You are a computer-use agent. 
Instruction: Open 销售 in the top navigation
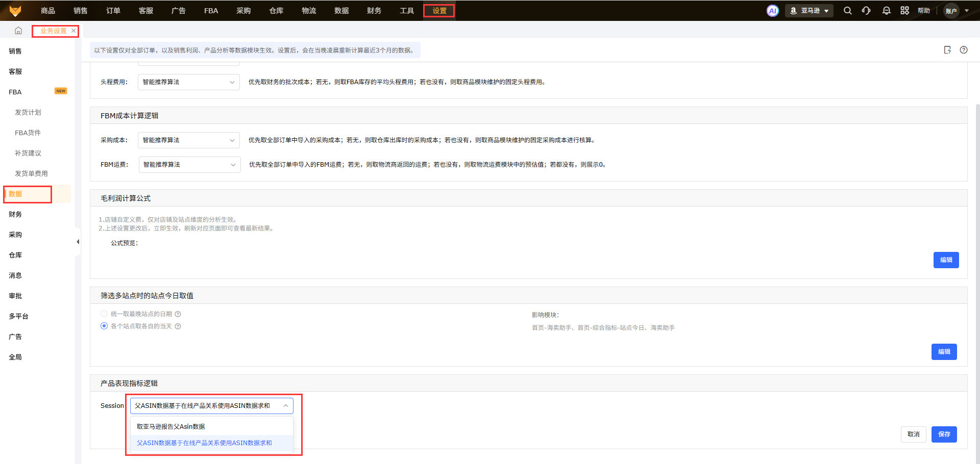pos(81,11)
